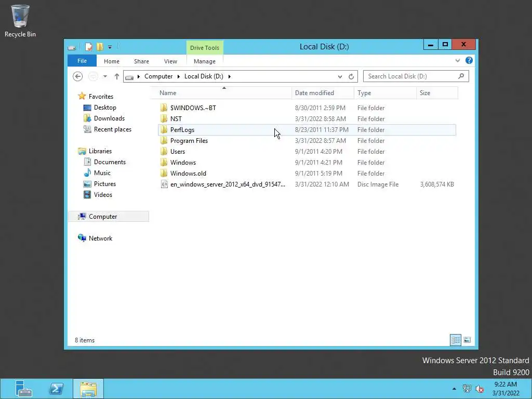Click the disc image file icon

click(164, 184)
